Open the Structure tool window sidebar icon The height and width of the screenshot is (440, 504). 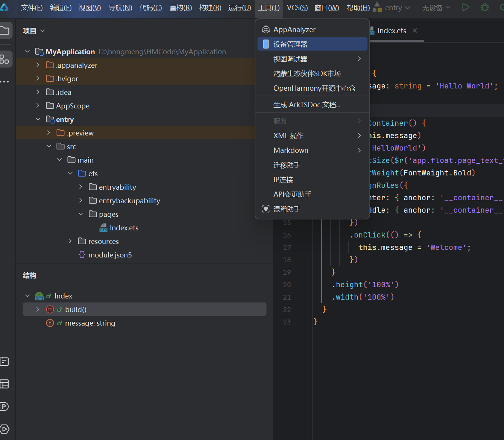coord(5,59)
